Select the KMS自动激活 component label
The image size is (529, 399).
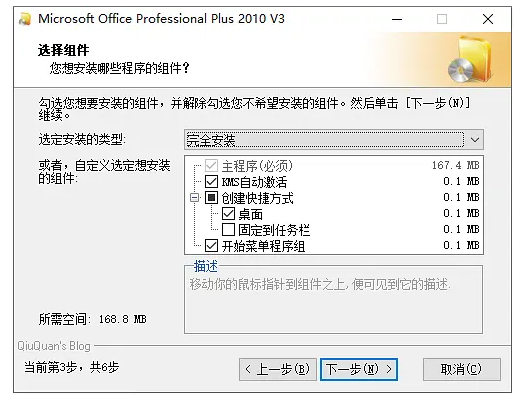tap(254, 182)
